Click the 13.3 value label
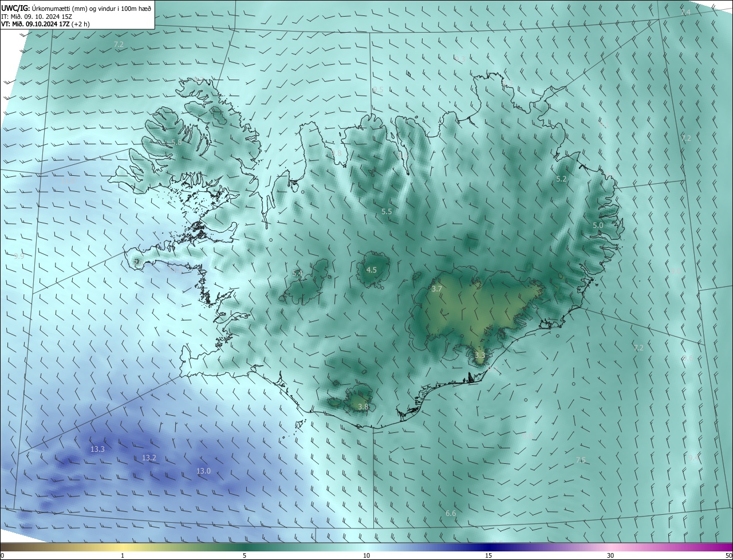Screen dimensions: 733x560 97,449
